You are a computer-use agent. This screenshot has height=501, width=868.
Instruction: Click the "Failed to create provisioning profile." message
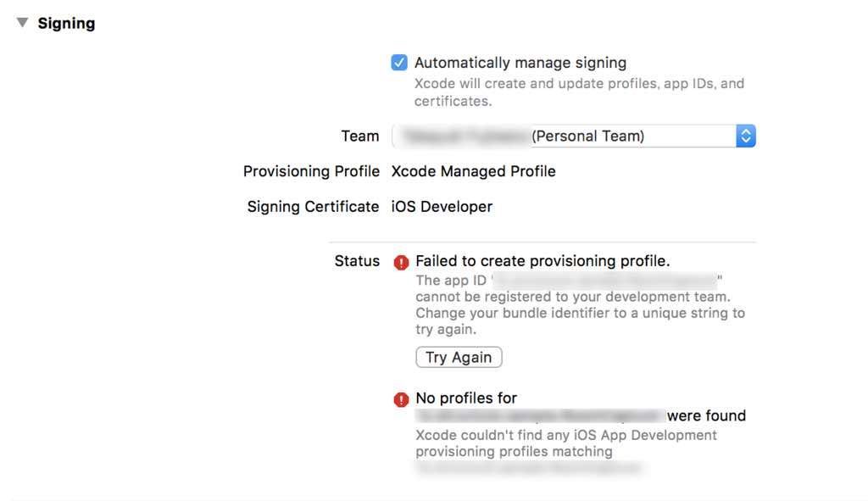point(542,261)
